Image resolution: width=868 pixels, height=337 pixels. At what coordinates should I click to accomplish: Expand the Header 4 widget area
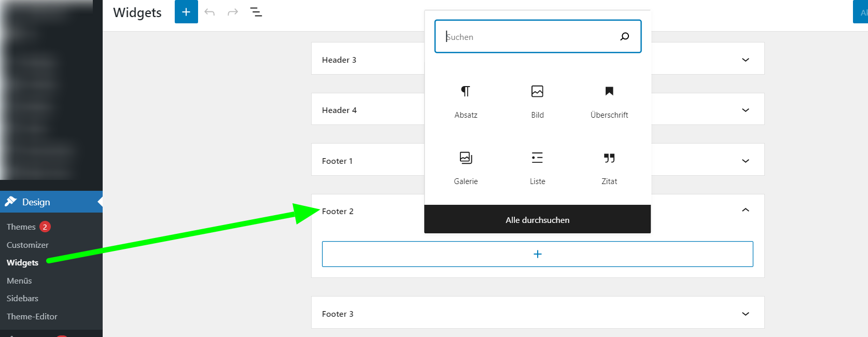click(x=745, y=110)
